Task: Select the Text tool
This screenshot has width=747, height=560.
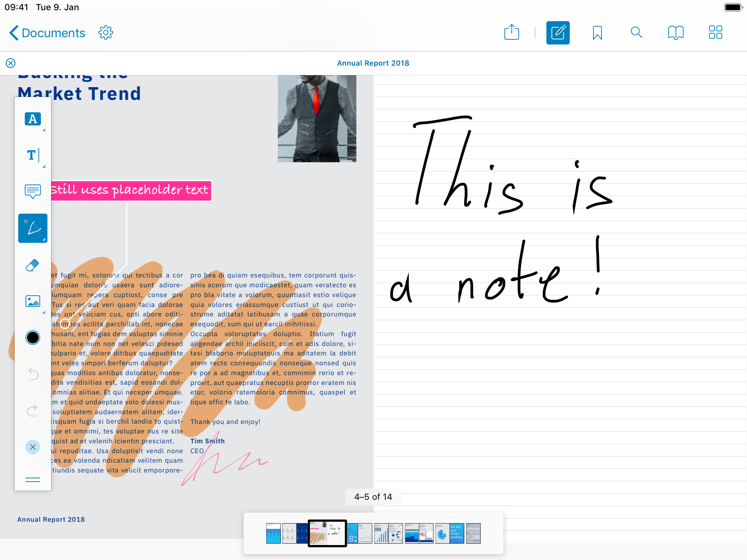Action: [x=32, y=155]
